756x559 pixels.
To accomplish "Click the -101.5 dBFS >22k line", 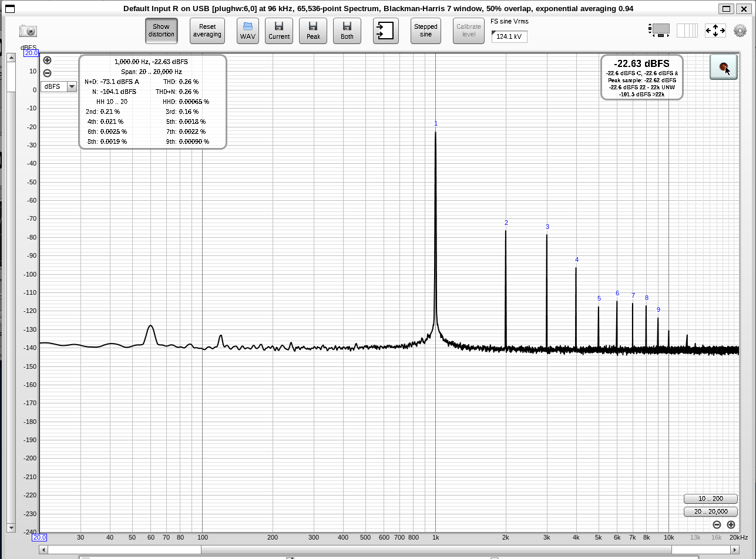I will point(641,94).
